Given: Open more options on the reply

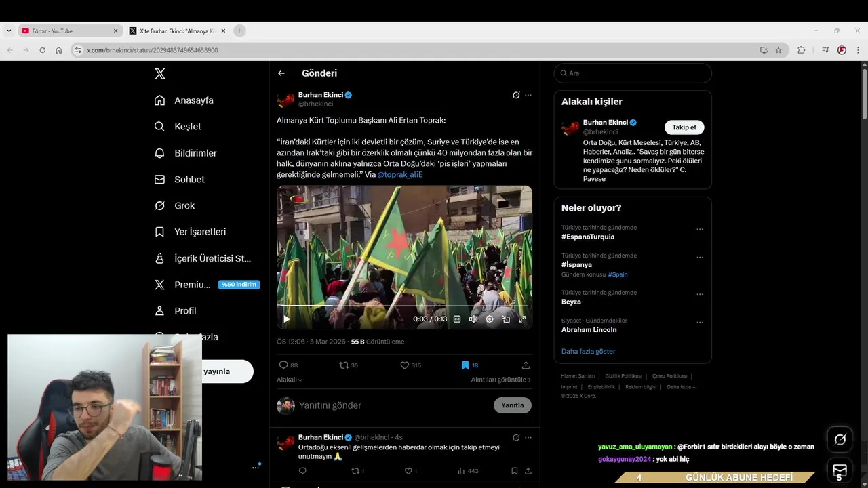Looking at the screenshot, I should 528,438.
